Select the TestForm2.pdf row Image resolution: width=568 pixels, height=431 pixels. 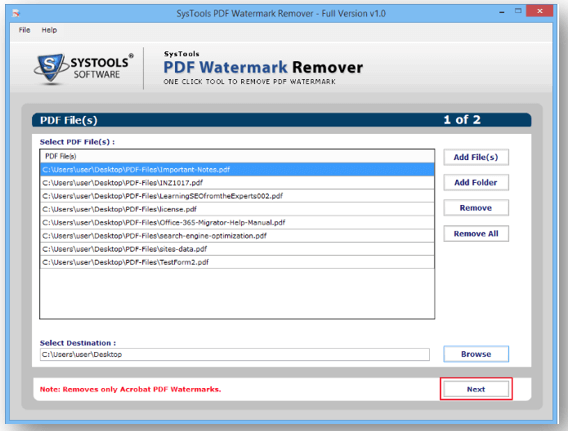[x=237, y=262]
